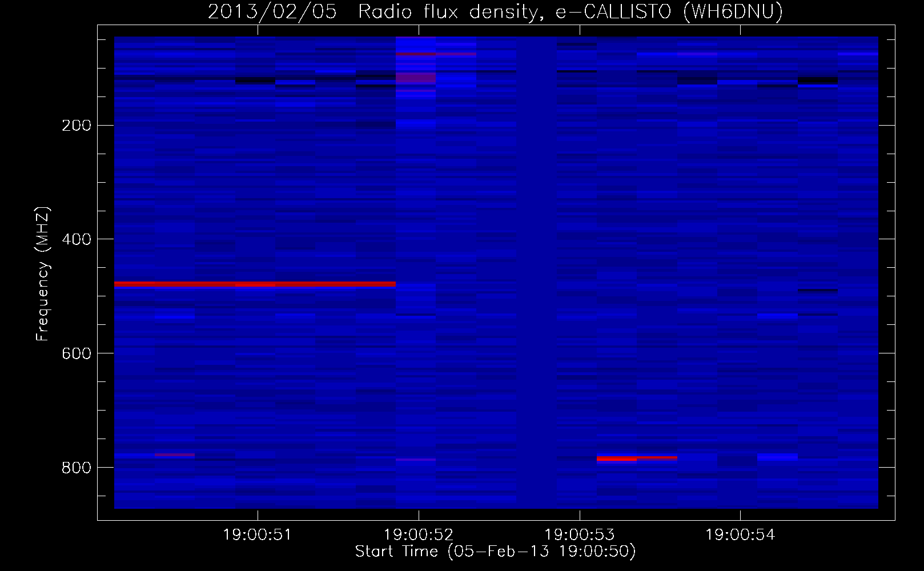924x571 pixels.
Task: Click the 19:00:52 time tick label
Action: [x=419, y=535]
